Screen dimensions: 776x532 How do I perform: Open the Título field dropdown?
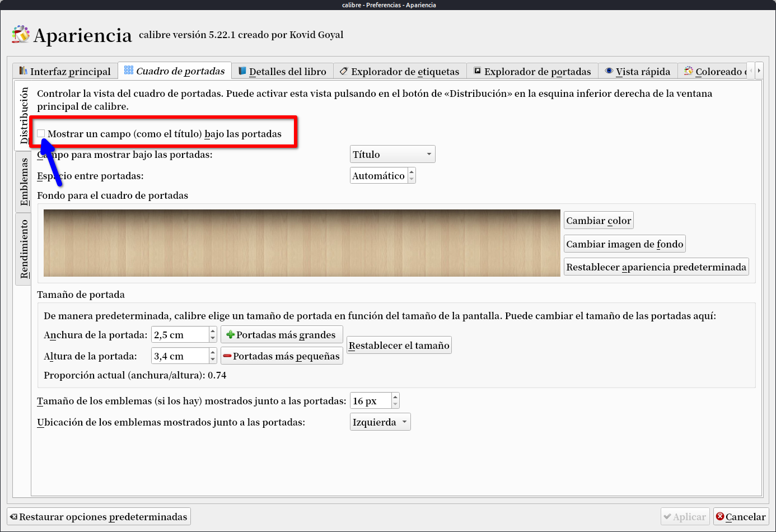[392, 155]
